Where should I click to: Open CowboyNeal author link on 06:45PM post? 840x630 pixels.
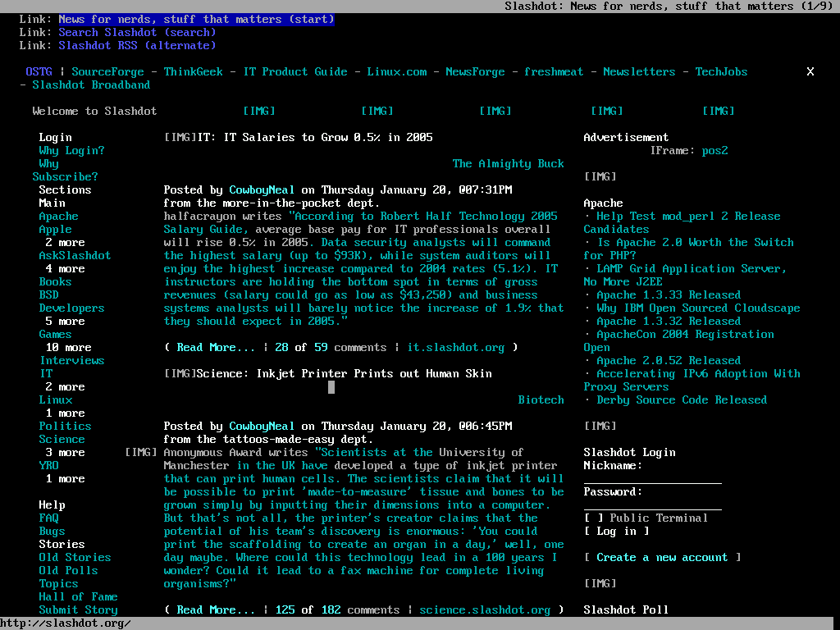tap(262, 427)
